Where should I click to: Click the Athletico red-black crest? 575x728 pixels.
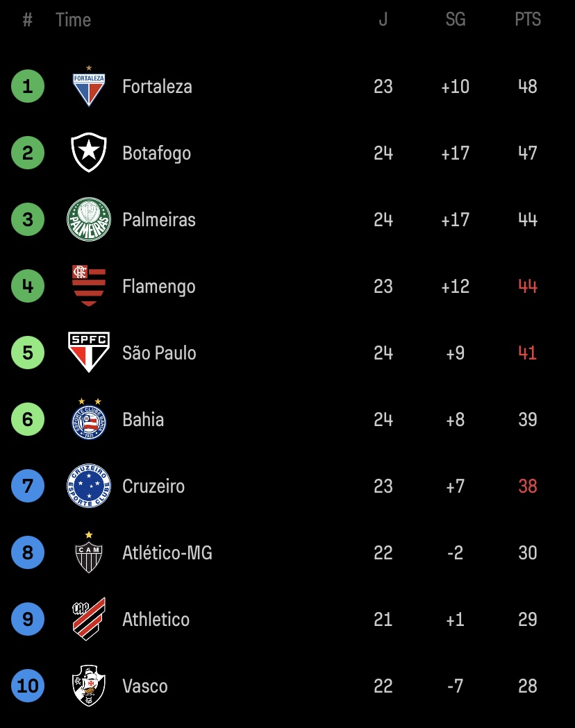pos(89,619)
